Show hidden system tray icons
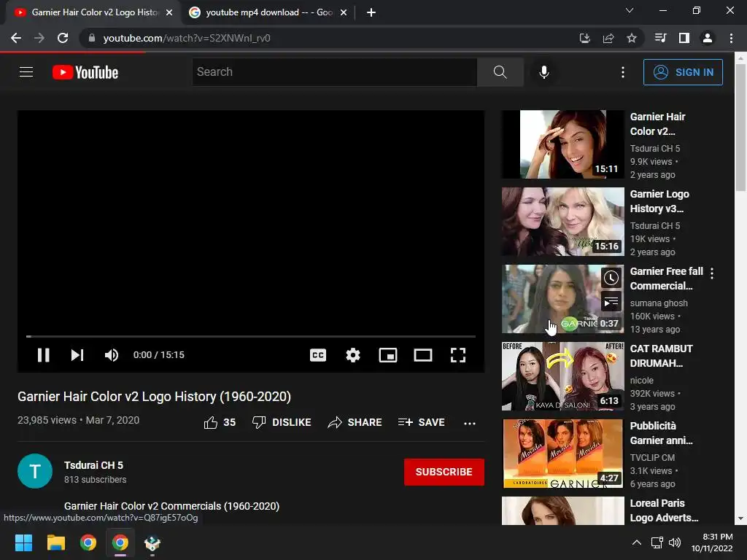The width and height of the screenshot is (747, 560). [636, 542]
